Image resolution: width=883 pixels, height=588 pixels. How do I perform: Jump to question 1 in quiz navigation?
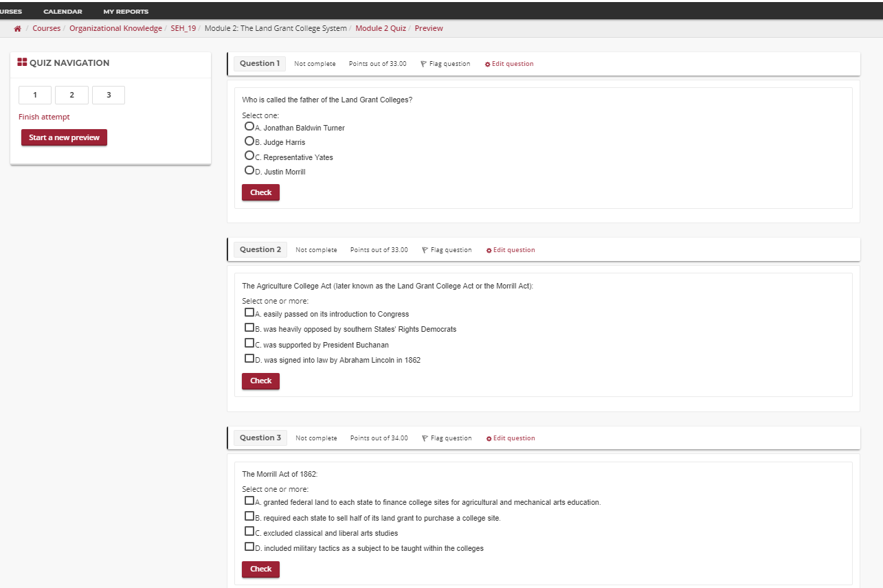35,95
